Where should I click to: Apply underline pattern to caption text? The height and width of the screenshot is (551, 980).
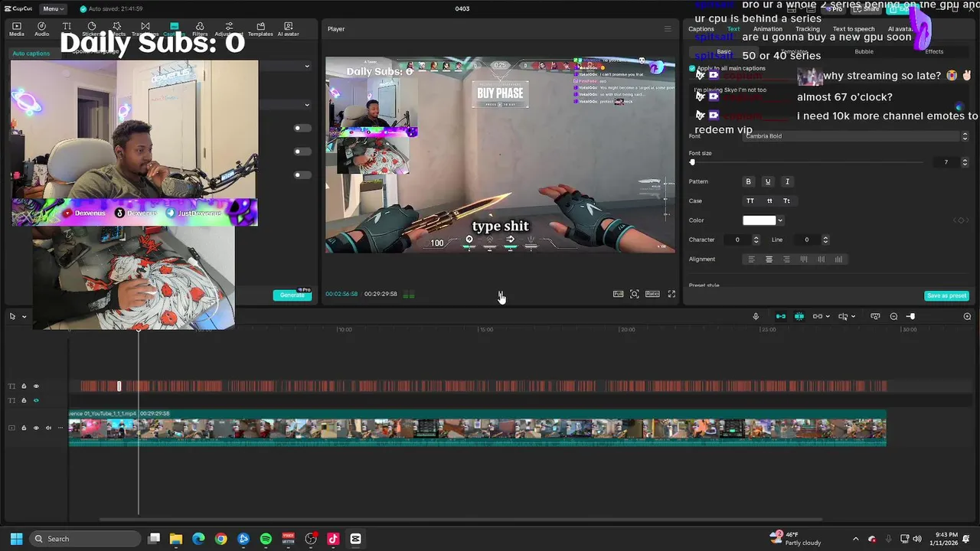coord(768,181)
